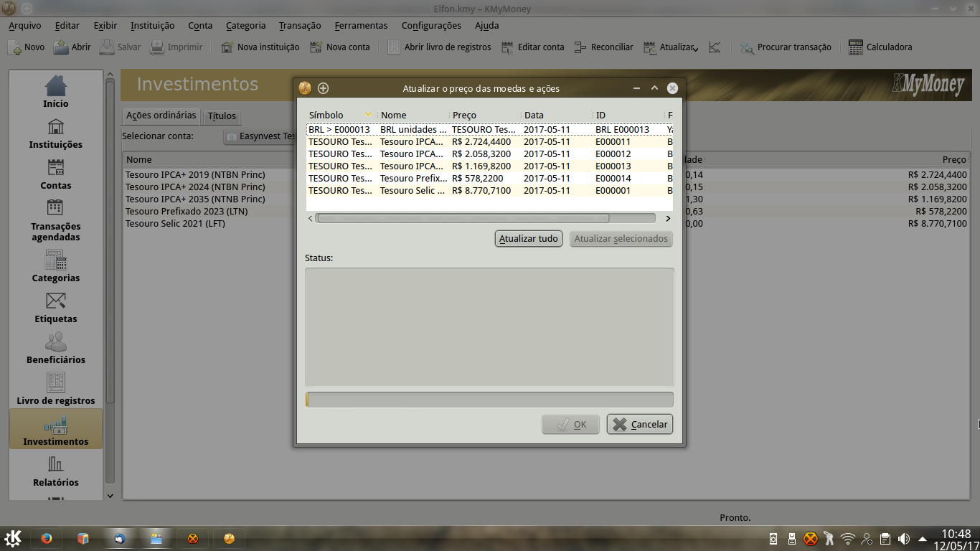
Task: Select Investimentos in the sidebar
Action: [x=56, y=429]
